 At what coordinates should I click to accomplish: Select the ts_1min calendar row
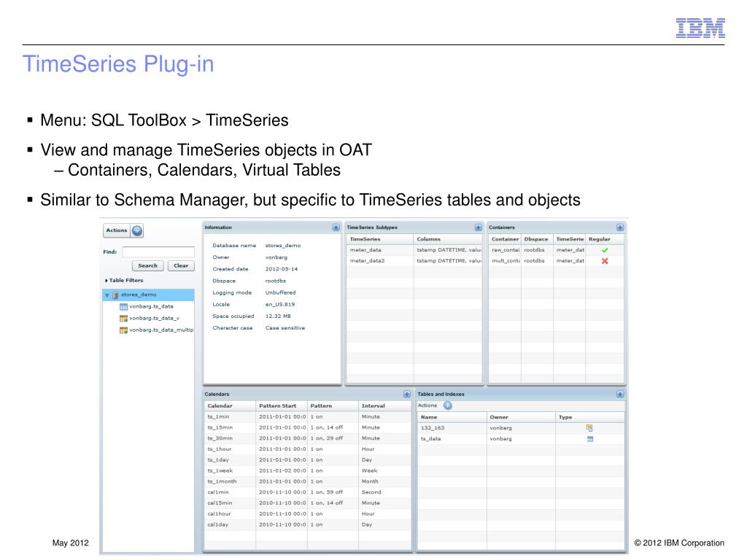[x=307, y=416]
